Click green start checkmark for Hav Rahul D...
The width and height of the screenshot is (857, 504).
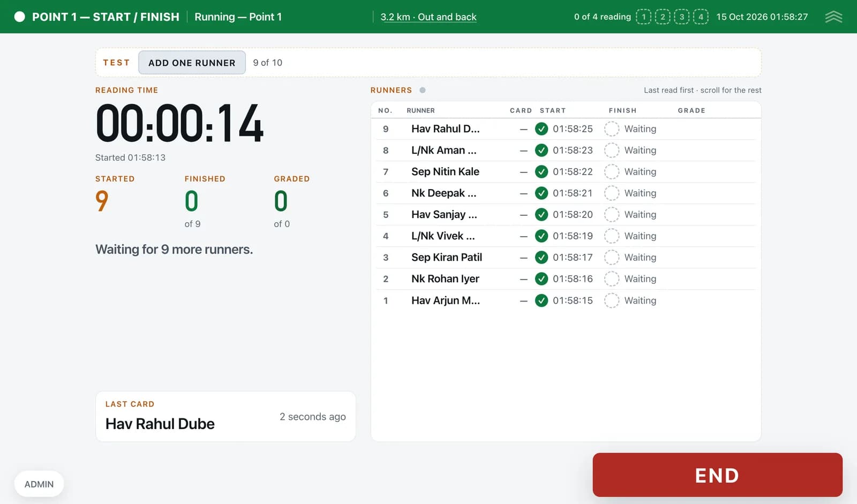click(x=542, y=129)
